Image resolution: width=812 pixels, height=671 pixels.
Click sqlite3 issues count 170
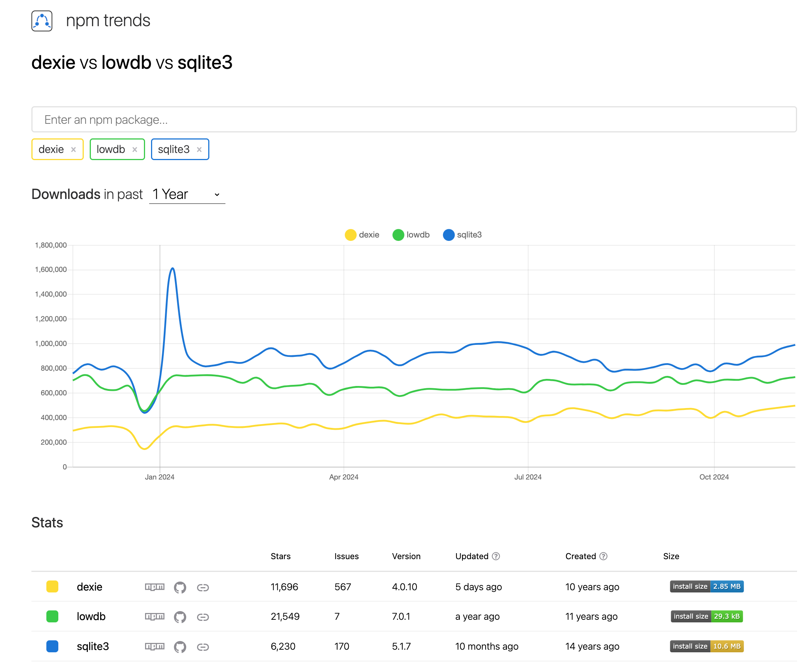click(x=341, y=646)
